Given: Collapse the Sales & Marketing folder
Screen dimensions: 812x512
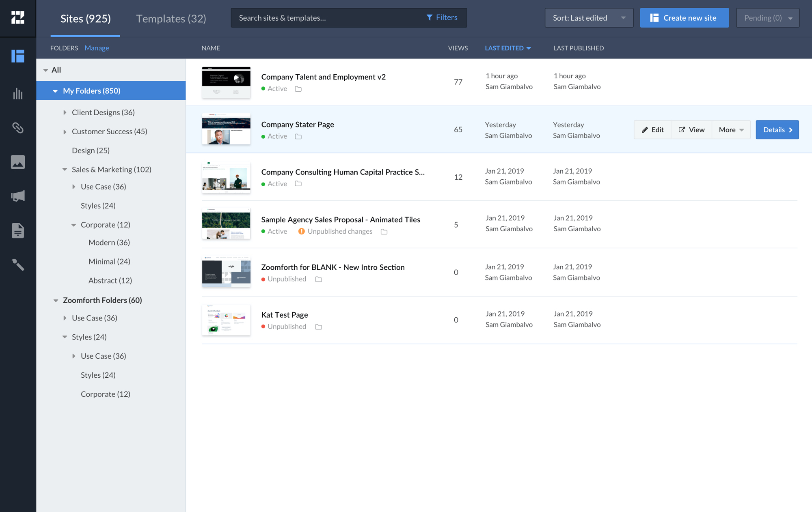Looking at the screenshot, I should (x=65, y=170).
